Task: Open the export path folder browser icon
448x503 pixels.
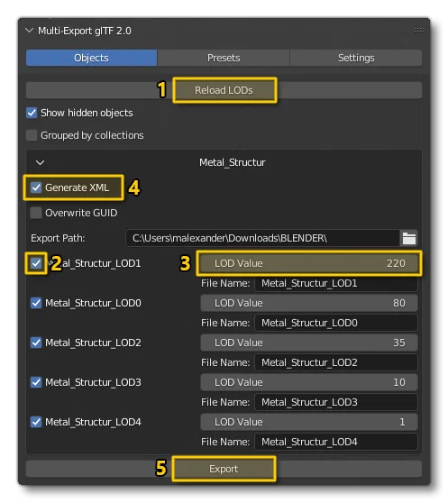Action: [x=409, y=238]
